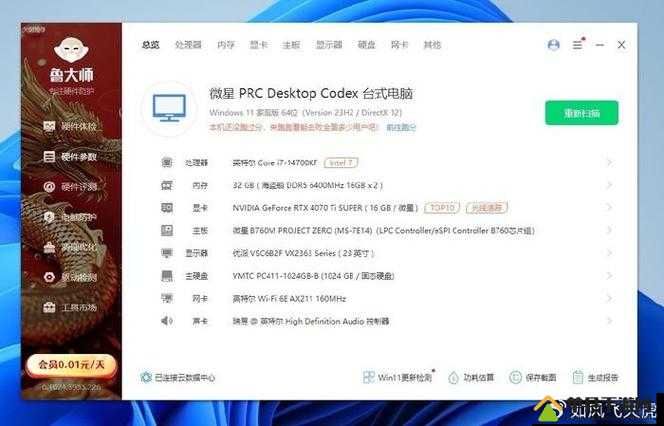
Task: Expand the 显示器 row chevron
Action: [x=609, y=253]
